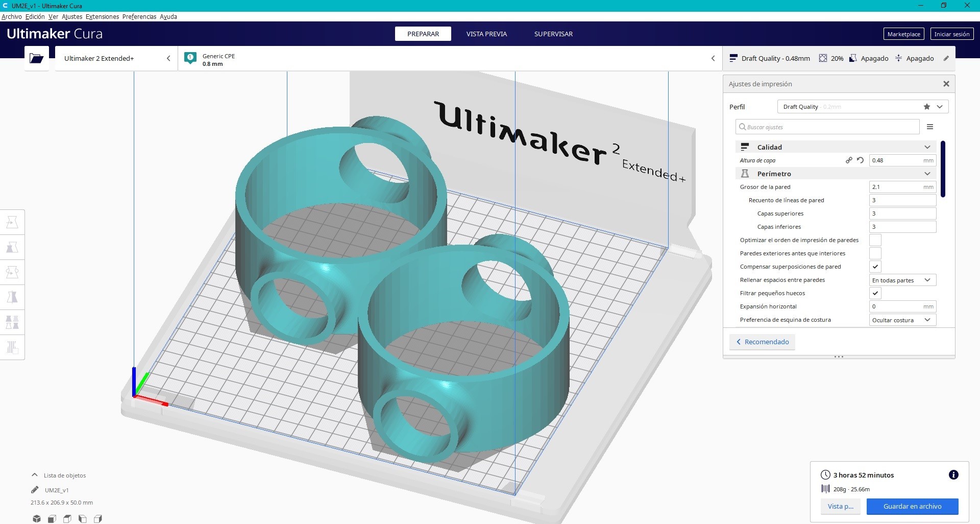Toggle Optimizar el orden de impresión de paredes

(875, 240)
